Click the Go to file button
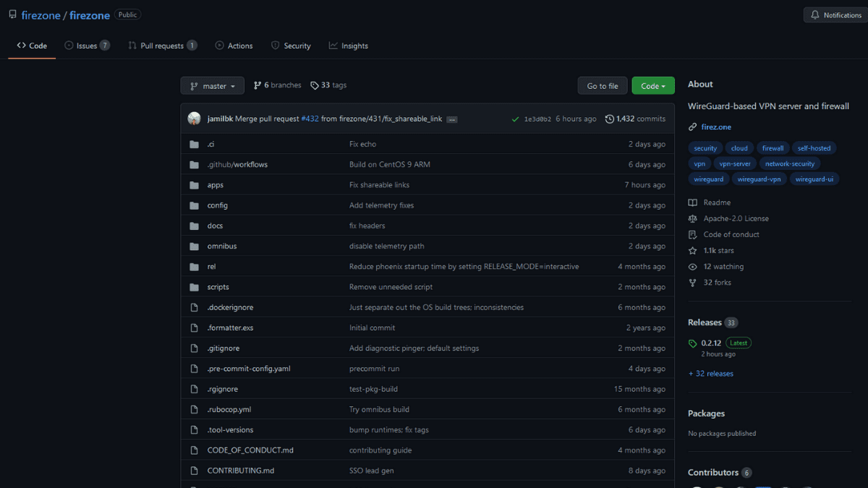Viewport: 868px width, 488px height. point(602,85)
